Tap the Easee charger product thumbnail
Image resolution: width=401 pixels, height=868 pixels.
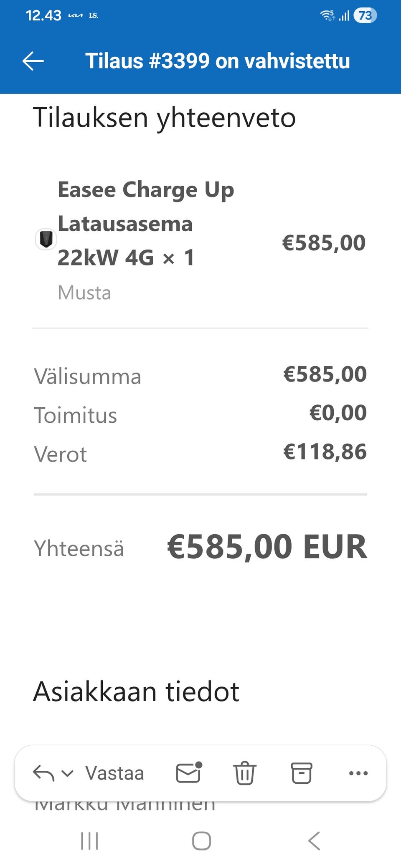(x=46, y=240)
